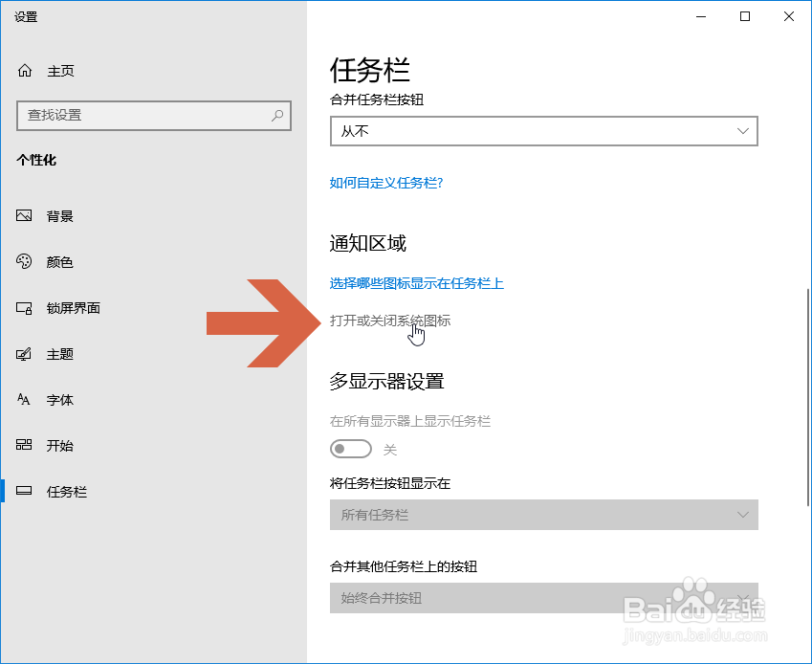Image resolution: width=812 pixels, height=664 pixels.
Task: Open Start settings via the 开始 icon
Action: tap(23, 445)
